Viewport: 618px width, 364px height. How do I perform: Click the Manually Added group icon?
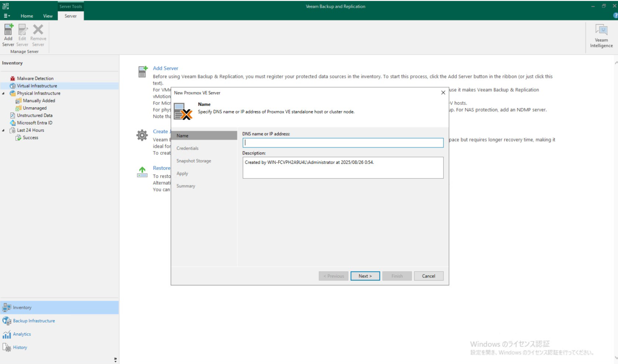point(18,101)
